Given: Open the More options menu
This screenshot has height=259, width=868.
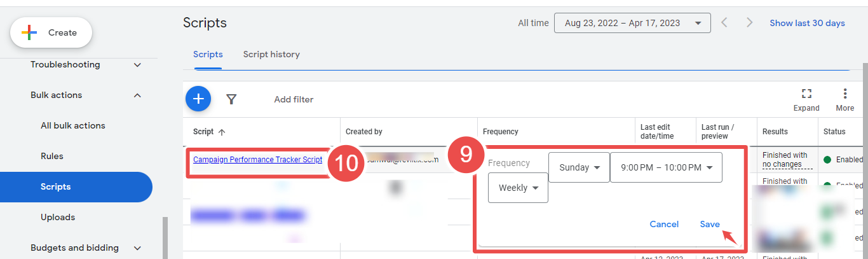Looking at the screenshot, I should point(845,100).
